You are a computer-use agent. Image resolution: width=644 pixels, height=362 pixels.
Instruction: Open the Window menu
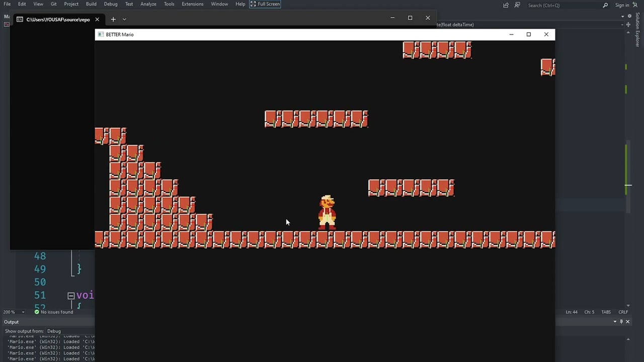[219, 4]
